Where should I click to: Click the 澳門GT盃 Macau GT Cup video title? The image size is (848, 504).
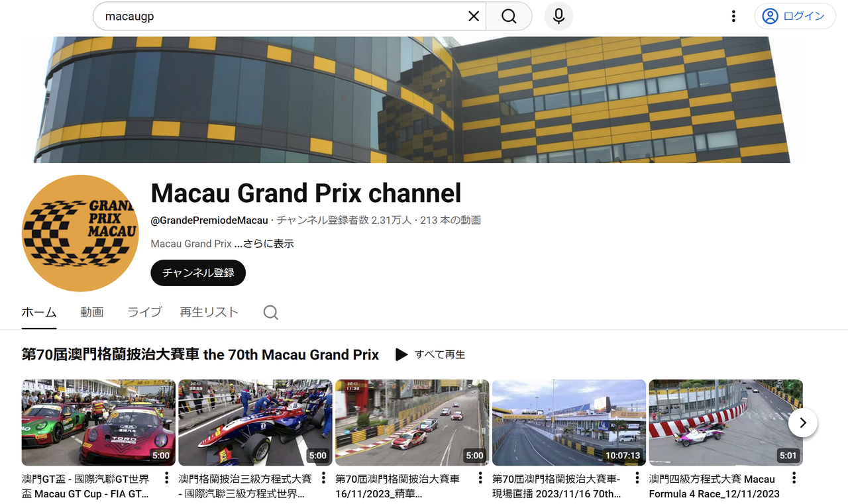(x=86, y=486)
